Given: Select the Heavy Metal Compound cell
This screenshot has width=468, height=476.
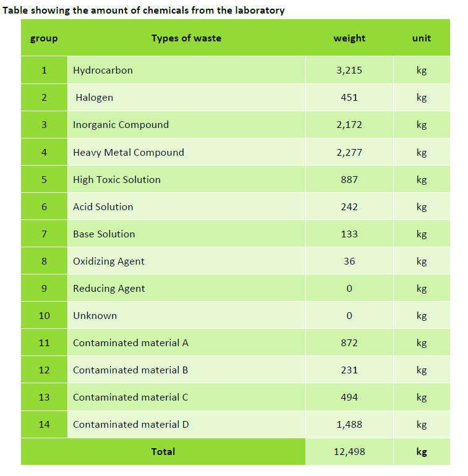Looking at the screenshot, I should point(129,153).
